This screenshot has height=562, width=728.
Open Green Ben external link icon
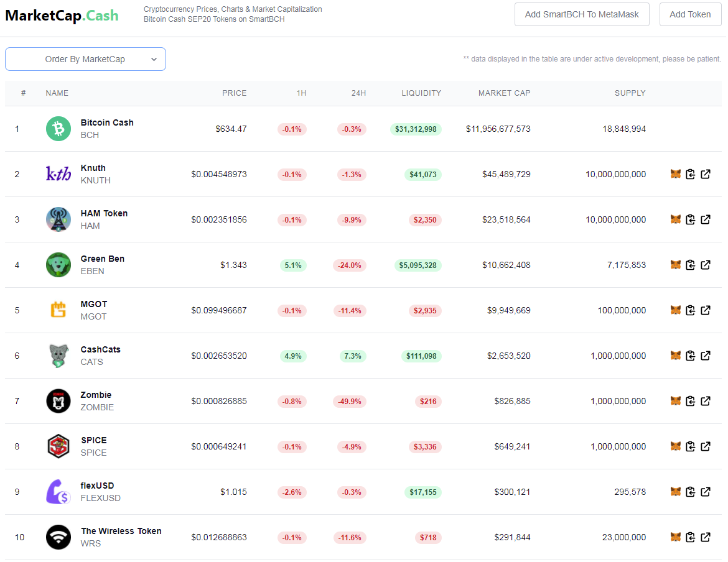tap(706, 265)
